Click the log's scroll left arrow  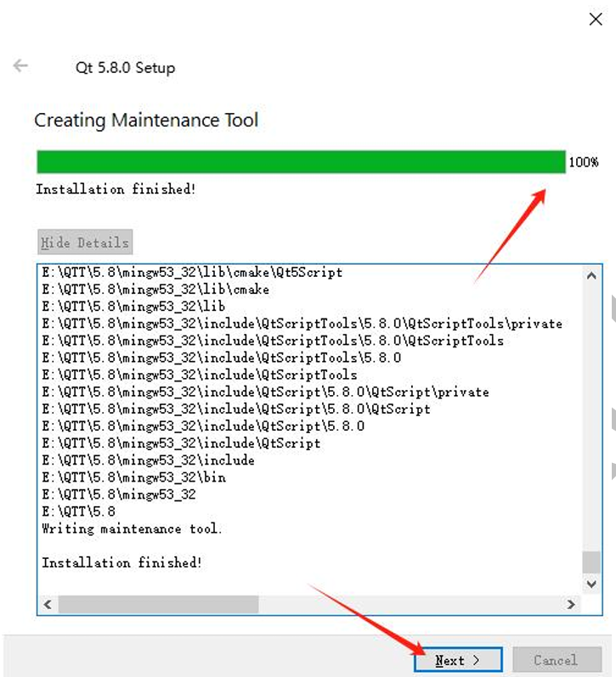48,605
